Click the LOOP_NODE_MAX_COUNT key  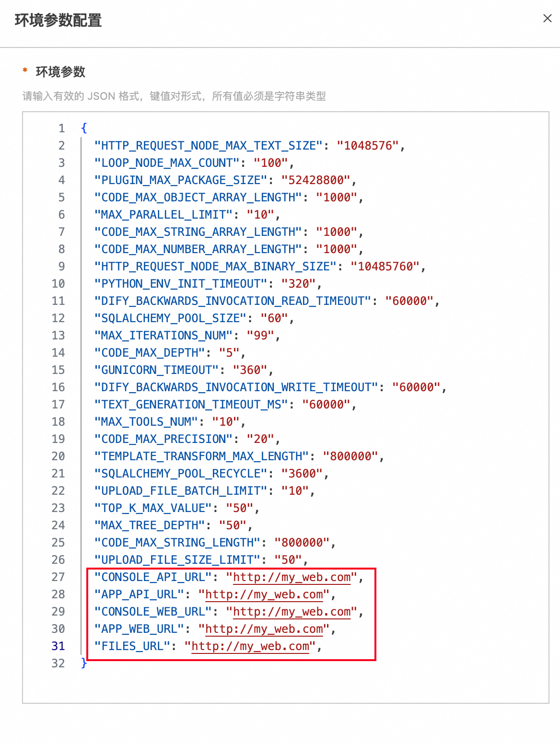(x=167, y=163)
